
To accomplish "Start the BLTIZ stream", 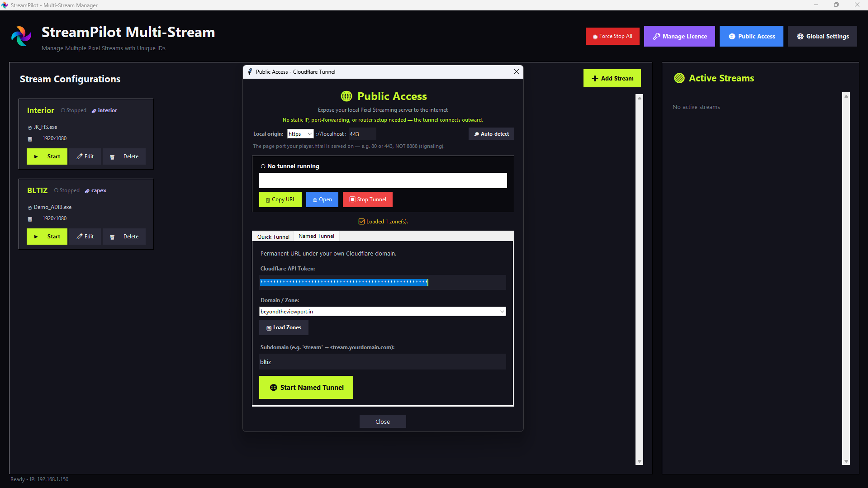I will pyautogui.click(x=47, y=237).
